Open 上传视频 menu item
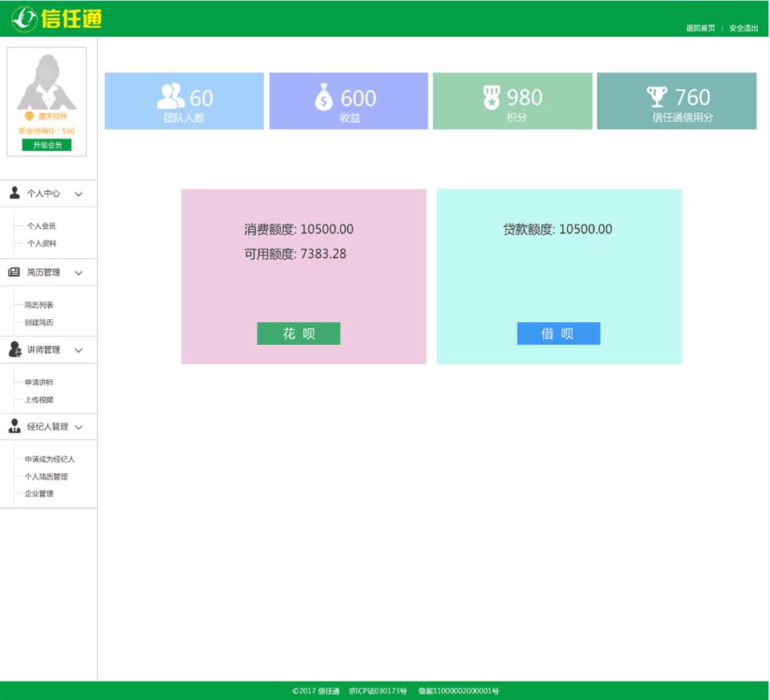Image resolution: width=770 pixels, height=700 pixels. click(39, 399)
